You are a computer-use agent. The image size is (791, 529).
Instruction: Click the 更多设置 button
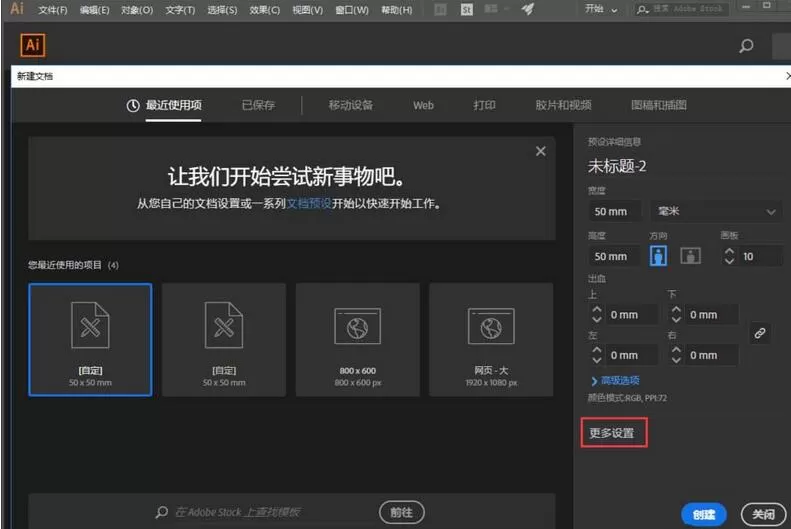point(613,433)
